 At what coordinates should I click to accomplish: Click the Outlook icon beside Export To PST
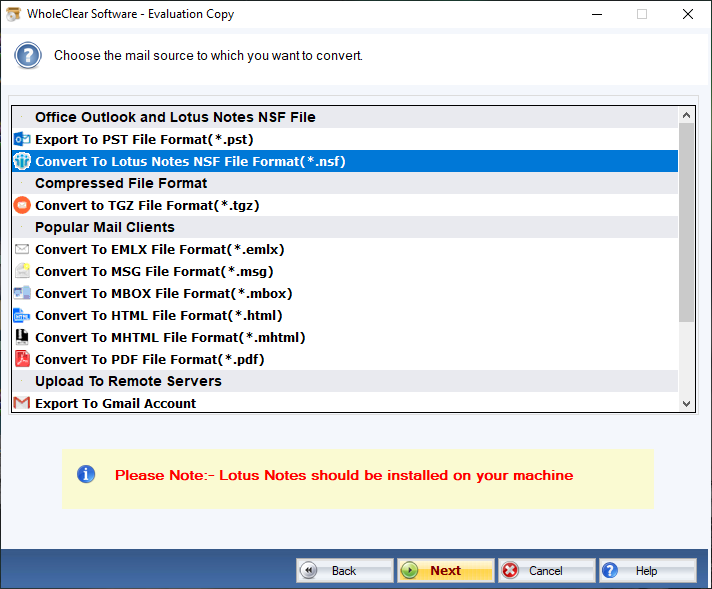[x=22, y=139]
